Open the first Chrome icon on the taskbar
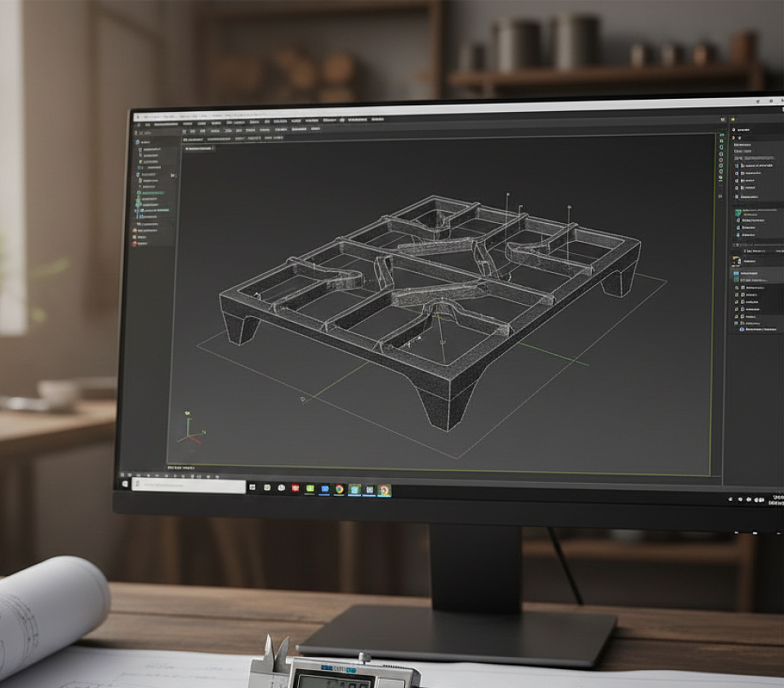 339,489
